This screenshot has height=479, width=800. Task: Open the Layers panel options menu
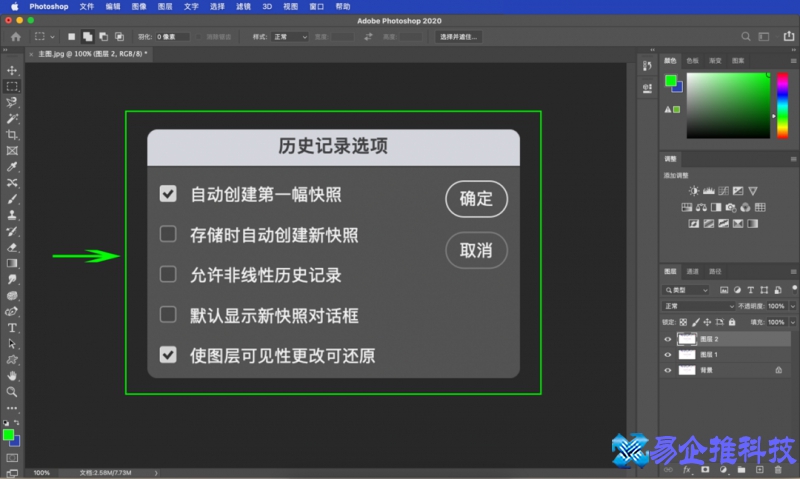[793, 272]
